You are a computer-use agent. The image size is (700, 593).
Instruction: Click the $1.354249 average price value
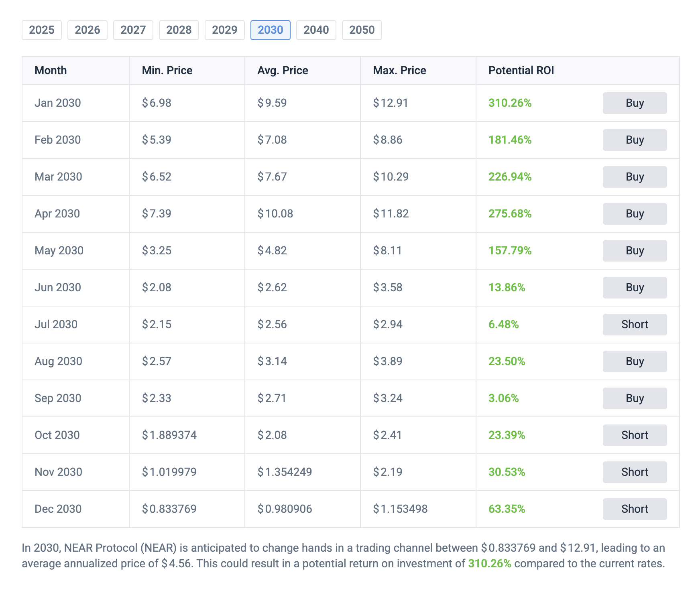[x=285, y=472]
